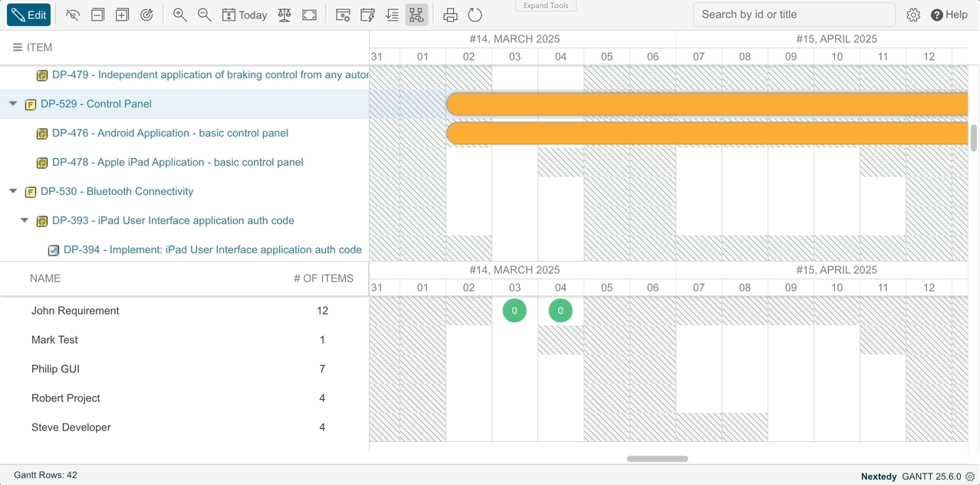
Task: Click the balance scales icon
Action: (x=284, y=15)
